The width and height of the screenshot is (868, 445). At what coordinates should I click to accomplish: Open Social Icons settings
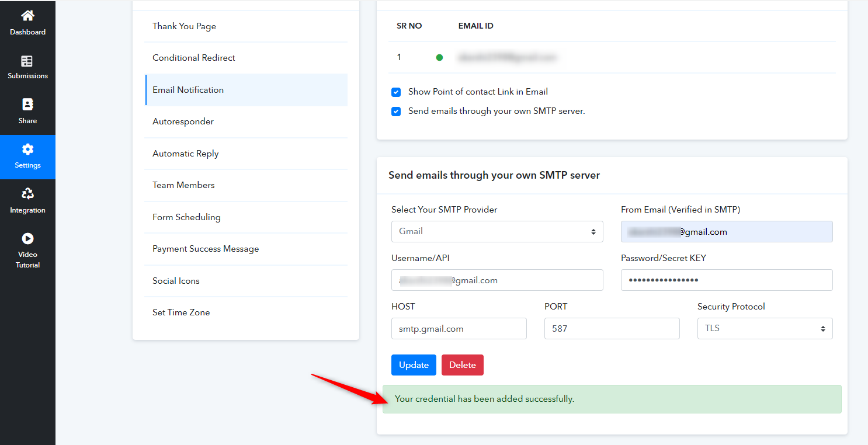click(x=246, y=281)
